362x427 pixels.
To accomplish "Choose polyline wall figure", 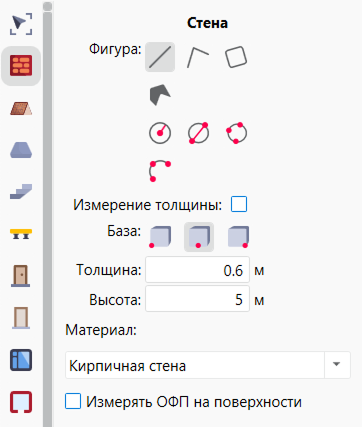I will [x=198, y=57].
